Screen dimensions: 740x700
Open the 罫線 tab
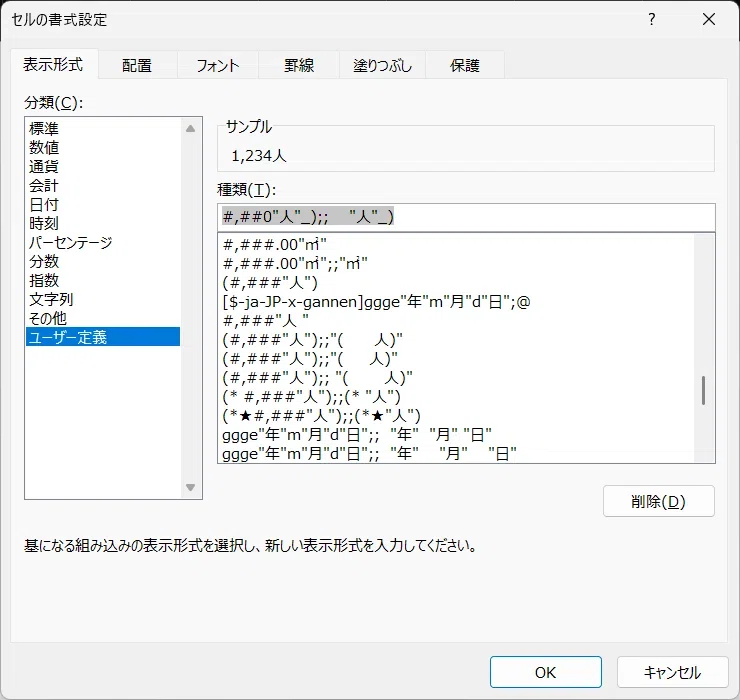click(299, 65)
